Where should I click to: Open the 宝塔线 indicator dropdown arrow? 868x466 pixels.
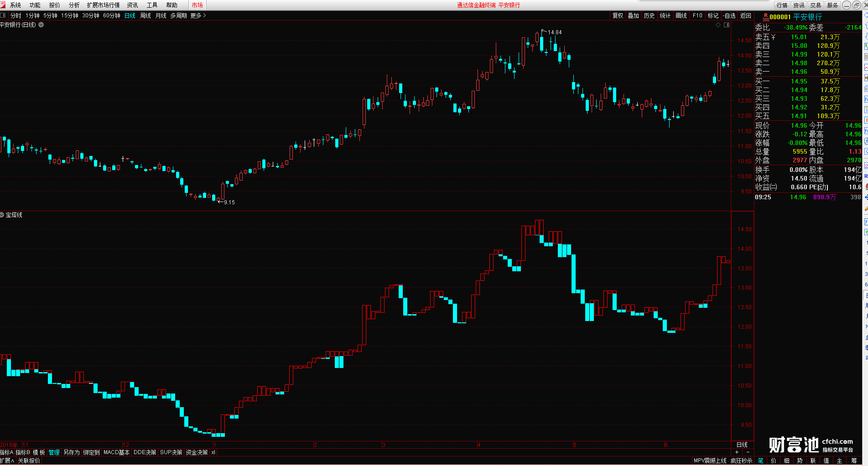pos(2,215)
